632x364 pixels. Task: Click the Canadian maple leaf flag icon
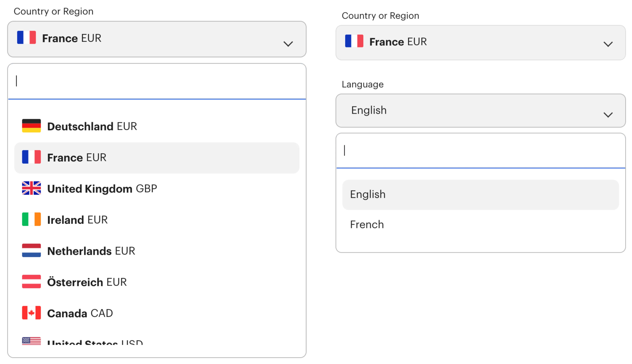pos(31,313)
